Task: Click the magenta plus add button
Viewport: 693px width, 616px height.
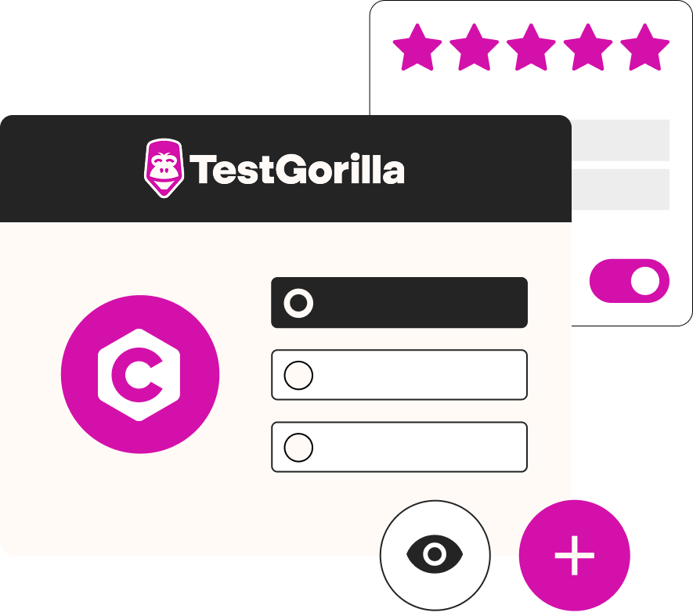Action: point(574,555)
